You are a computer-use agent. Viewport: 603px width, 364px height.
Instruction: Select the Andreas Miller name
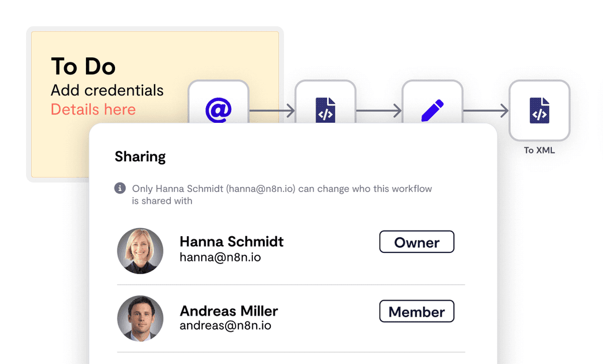pyautogui.click(x=228, y=310)
